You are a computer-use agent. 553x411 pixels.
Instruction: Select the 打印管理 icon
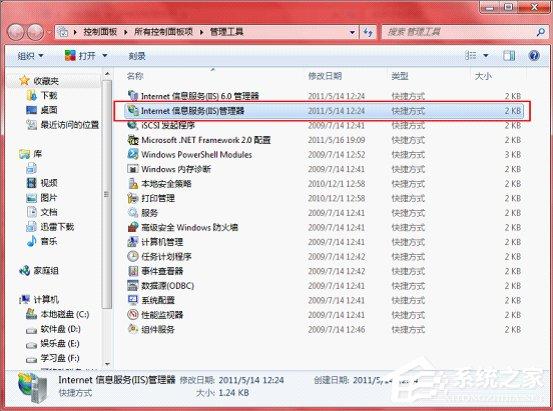(133, 198)
